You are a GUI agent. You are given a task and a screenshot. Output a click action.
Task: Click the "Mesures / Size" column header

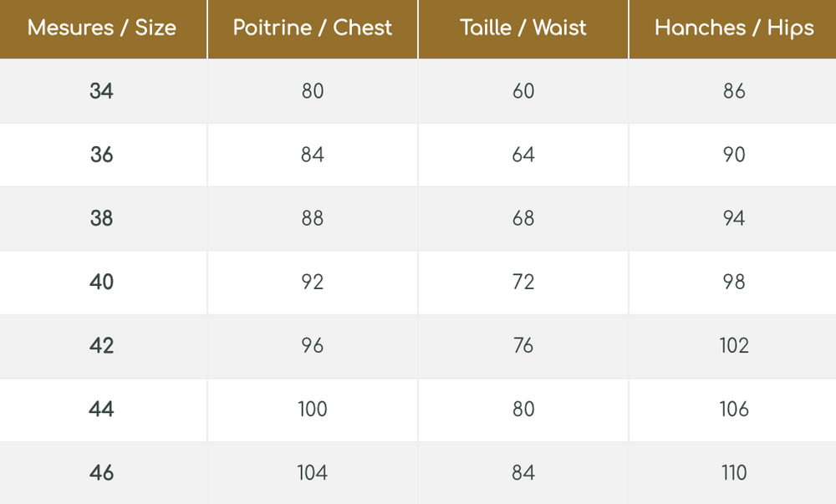coord(102,28)
